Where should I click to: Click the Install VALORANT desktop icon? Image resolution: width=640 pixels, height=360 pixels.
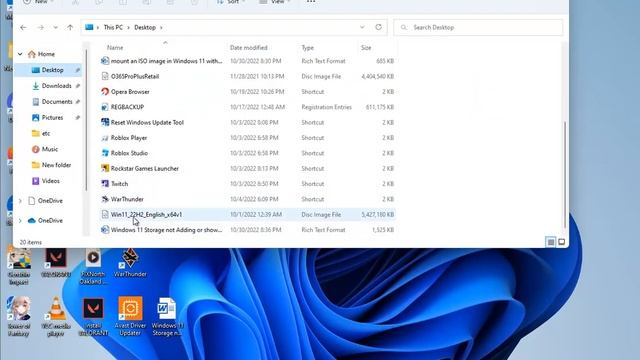tap(93, 317)
